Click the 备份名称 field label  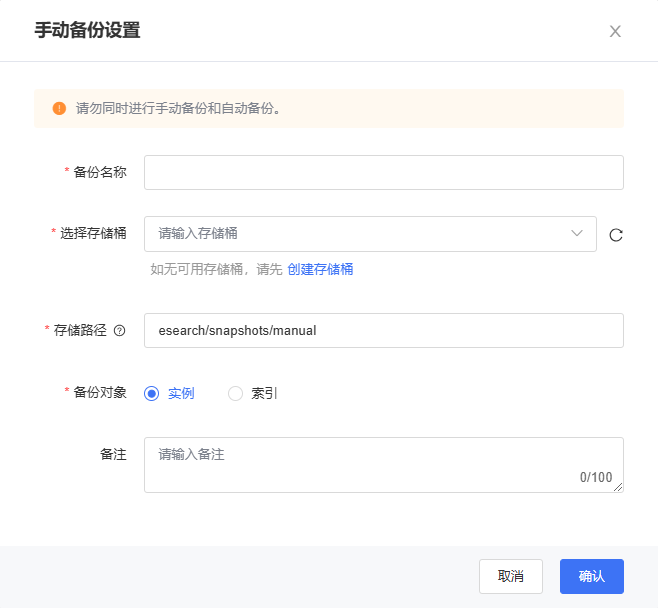coord(100,172)
